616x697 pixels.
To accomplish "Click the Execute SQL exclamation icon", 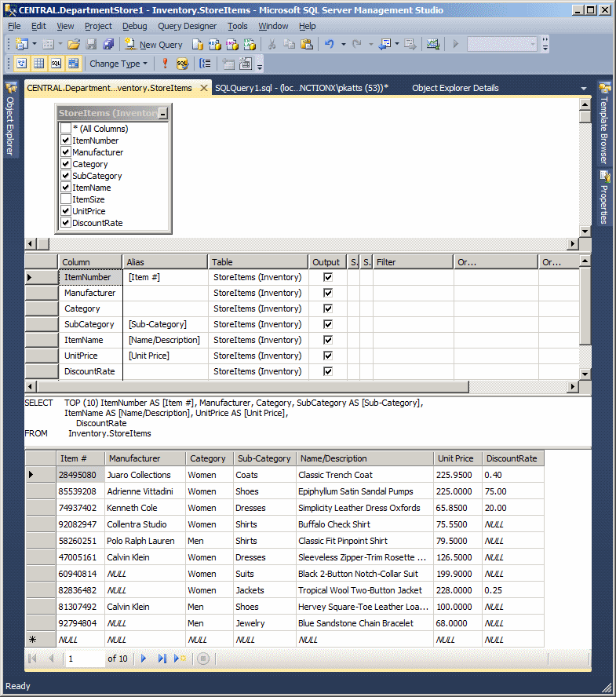I will (x=165, y=64).
